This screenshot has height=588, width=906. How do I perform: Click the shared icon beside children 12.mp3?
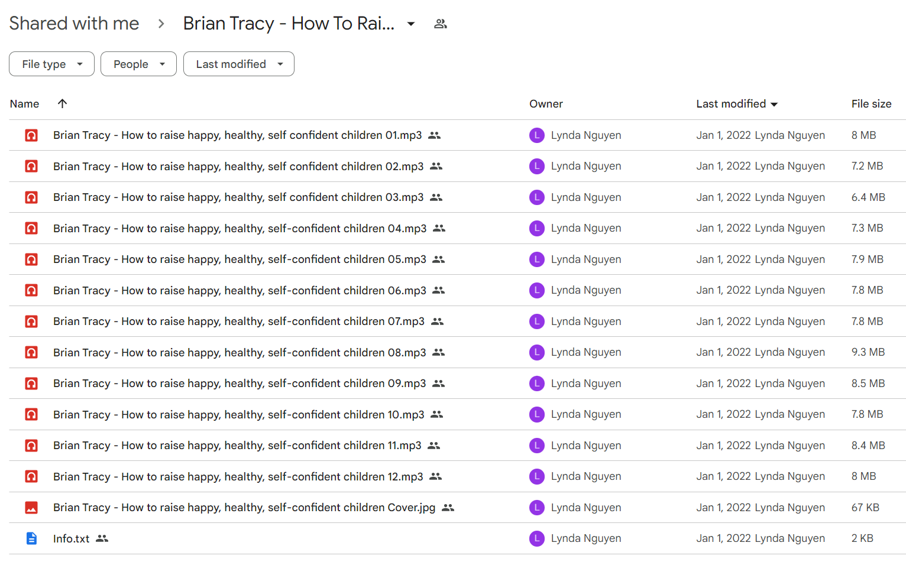point(436,476)
